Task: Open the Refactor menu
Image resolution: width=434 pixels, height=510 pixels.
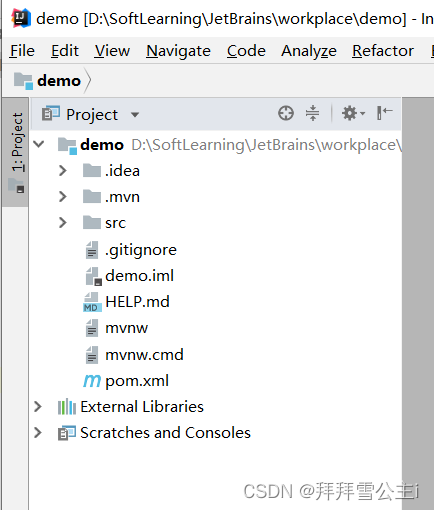Action: (383, 51)
